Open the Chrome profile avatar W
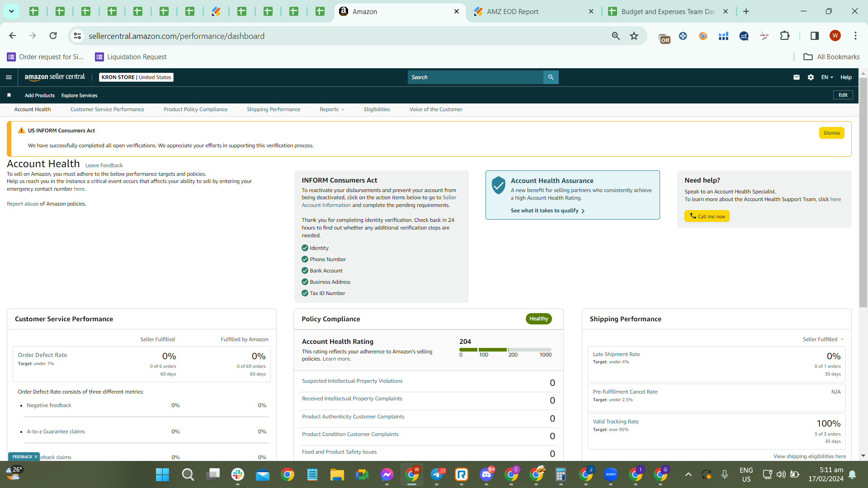Screen dimensions: 868x488 [x=835, y=36]
